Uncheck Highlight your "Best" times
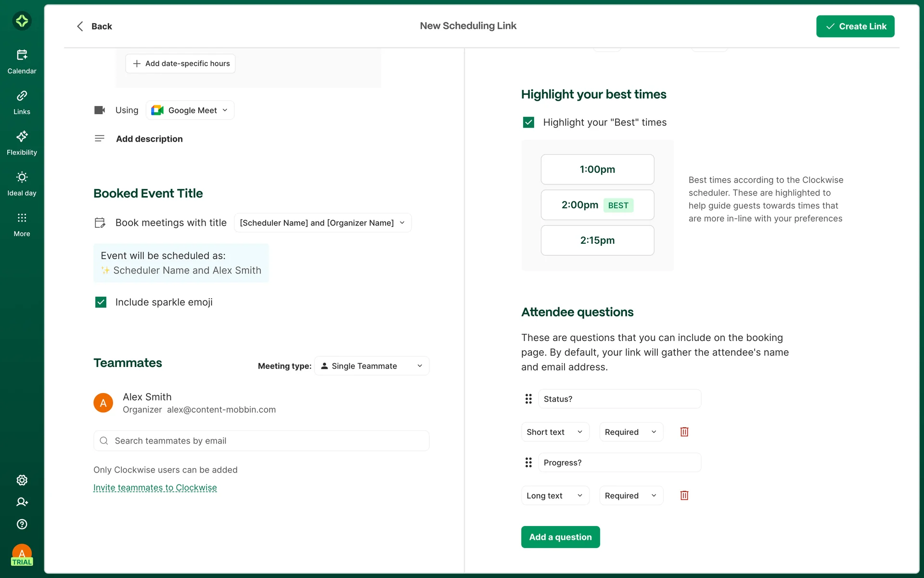This screenshot has height=578, width=924. pos(528,122)
